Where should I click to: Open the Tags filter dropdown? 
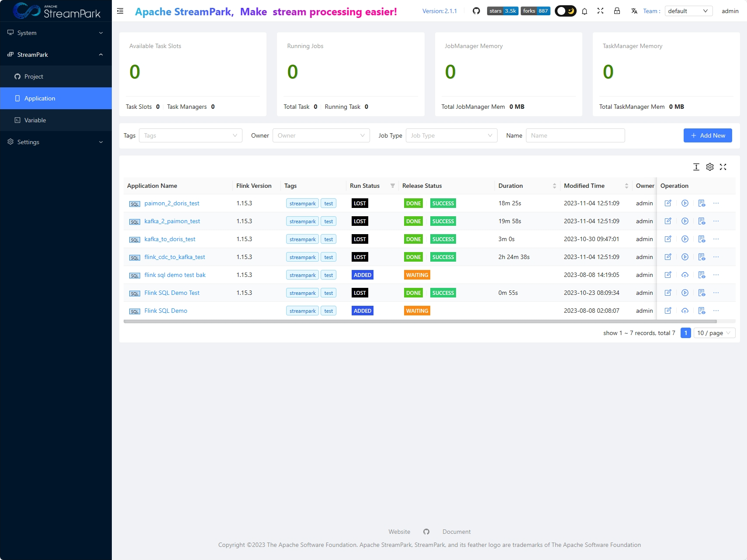pos(190,135)
